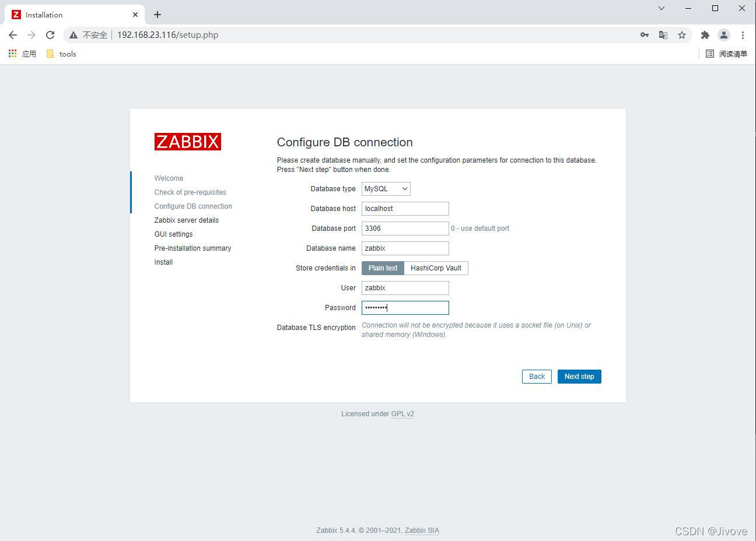Click the Configure DB connection heading
Viewport: 756px width, 541px height.
pyautogui.click(x=345, y=142)
